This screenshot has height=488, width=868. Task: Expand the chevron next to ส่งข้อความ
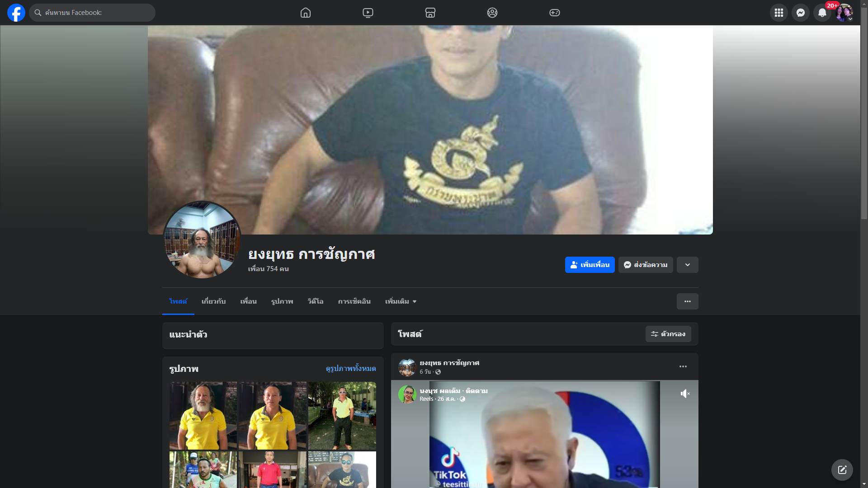[688, 265]
